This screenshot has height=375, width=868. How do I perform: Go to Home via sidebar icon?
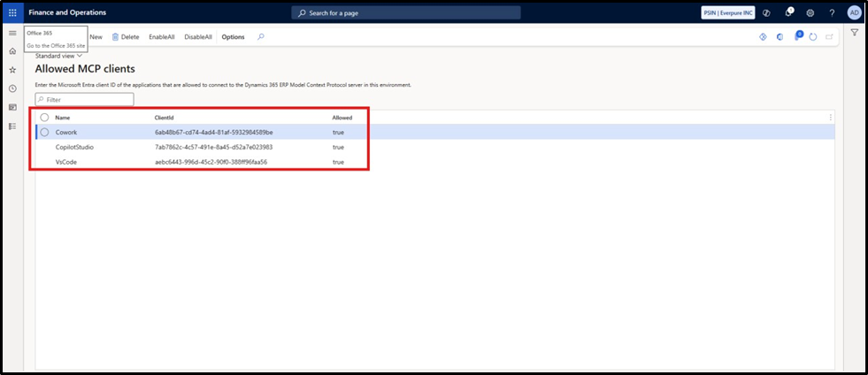point(12,51)
